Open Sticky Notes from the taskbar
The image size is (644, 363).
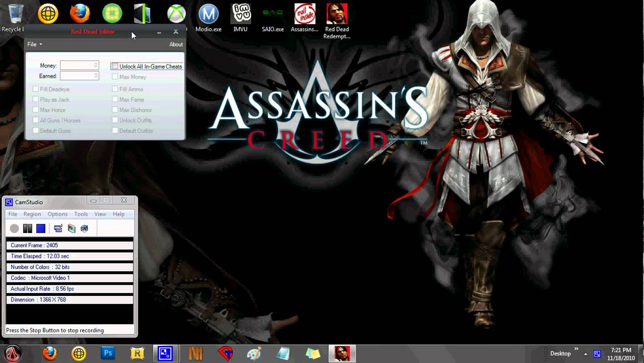312,353
